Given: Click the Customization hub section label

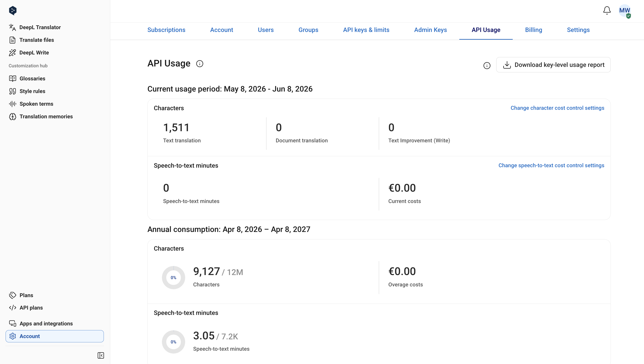Looking at the screenshot, I should click(28, 66).
